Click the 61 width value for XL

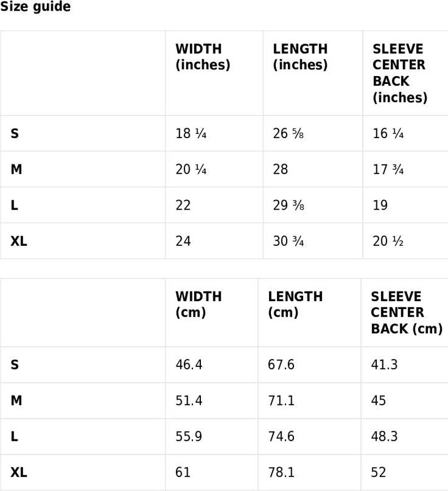[x=183, y=472]
